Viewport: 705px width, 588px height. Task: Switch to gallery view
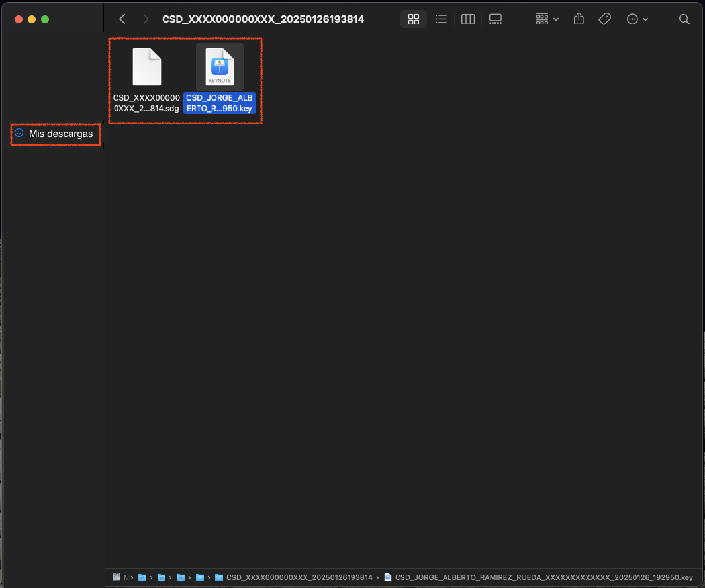tap(495, 19)
